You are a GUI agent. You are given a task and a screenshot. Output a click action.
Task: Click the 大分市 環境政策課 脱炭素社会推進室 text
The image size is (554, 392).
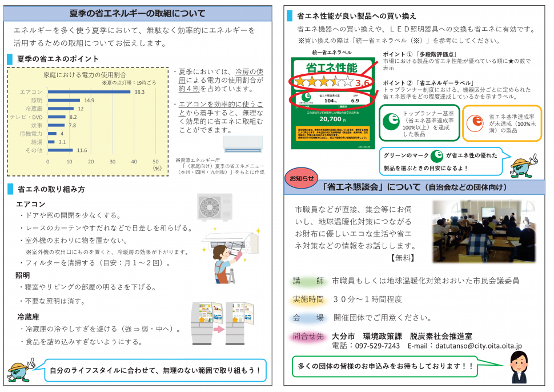tap(402, 336)
